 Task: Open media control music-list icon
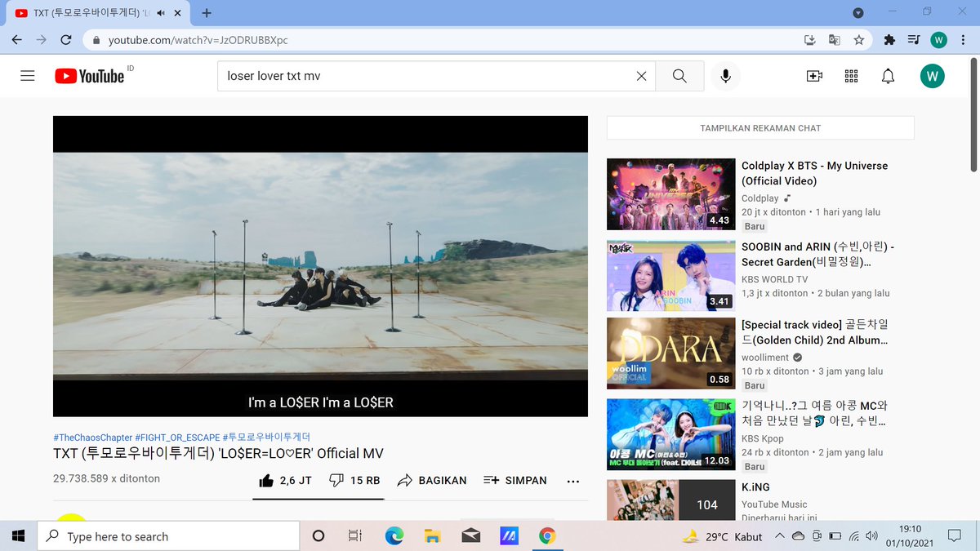point(914,40)
